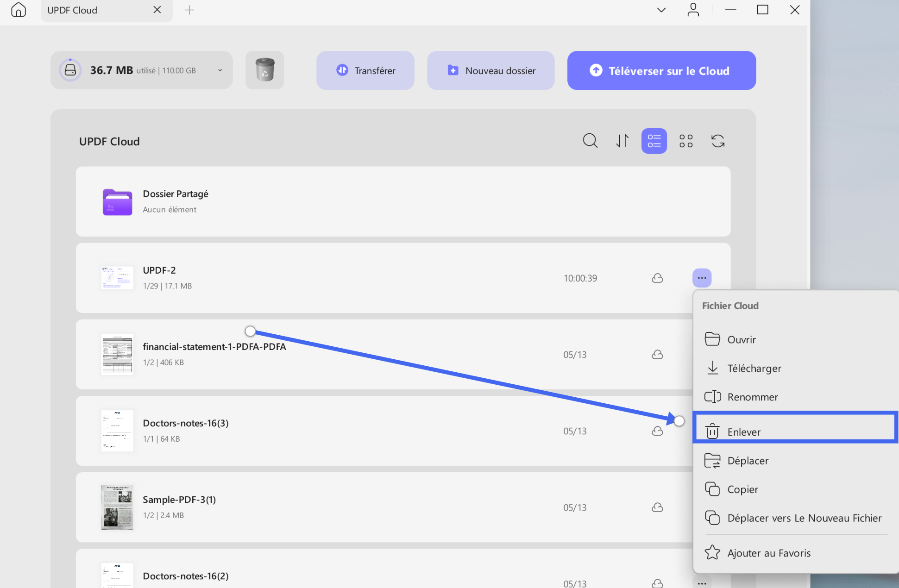Refresh the cloud file list
Image resolution: width=899 pixels, height=588 pixels.
pos(718,141)
